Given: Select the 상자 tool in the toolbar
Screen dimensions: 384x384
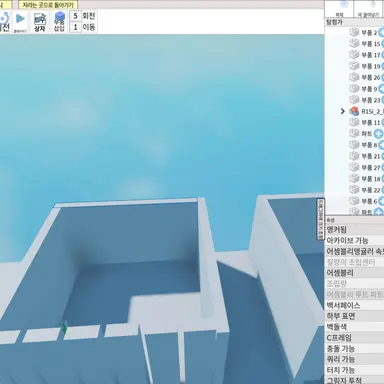Looking at the screenshot, I should point(40,22).
